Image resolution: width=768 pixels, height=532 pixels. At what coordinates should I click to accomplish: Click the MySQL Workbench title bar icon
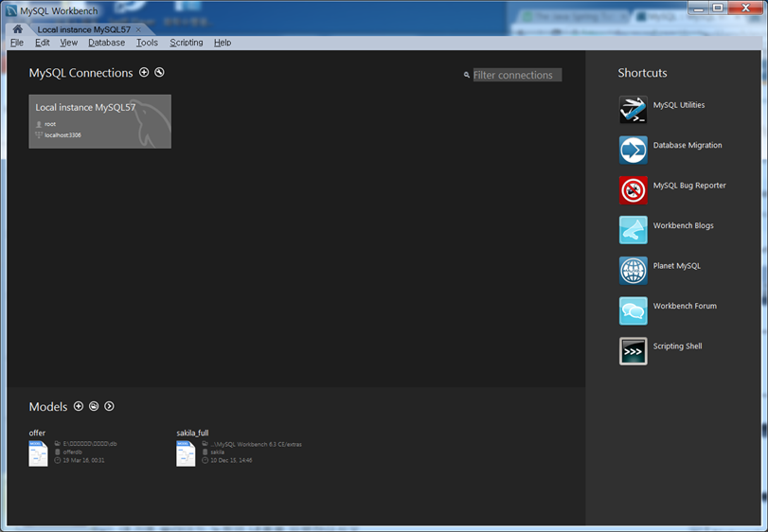11,10
